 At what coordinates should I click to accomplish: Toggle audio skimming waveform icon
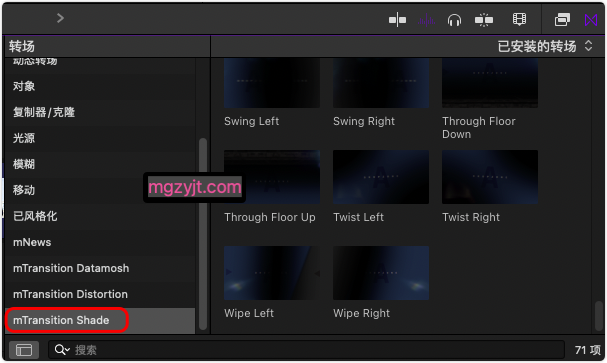tap(426, 20)
